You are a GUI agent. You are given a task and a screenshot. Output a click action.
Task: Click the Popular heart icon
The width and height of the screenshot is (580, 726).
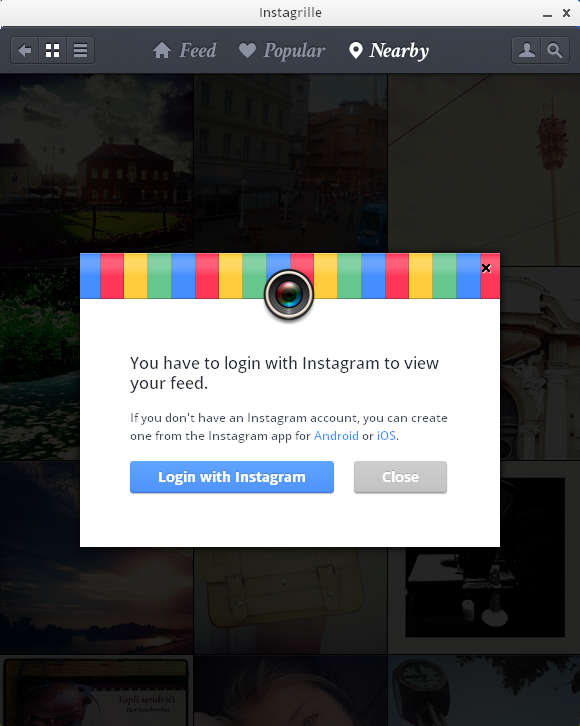point(247,50)
